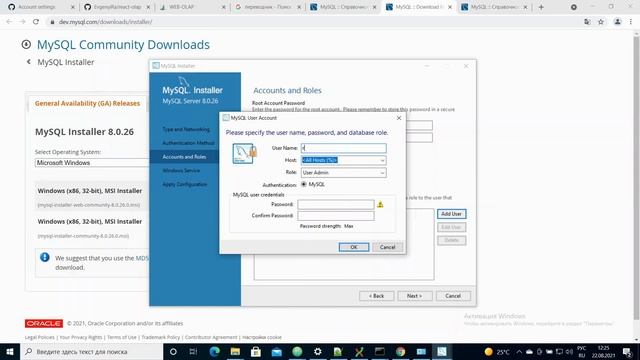640x360 pixels.
Task: Click the Add User button
Action: [451, 214]
